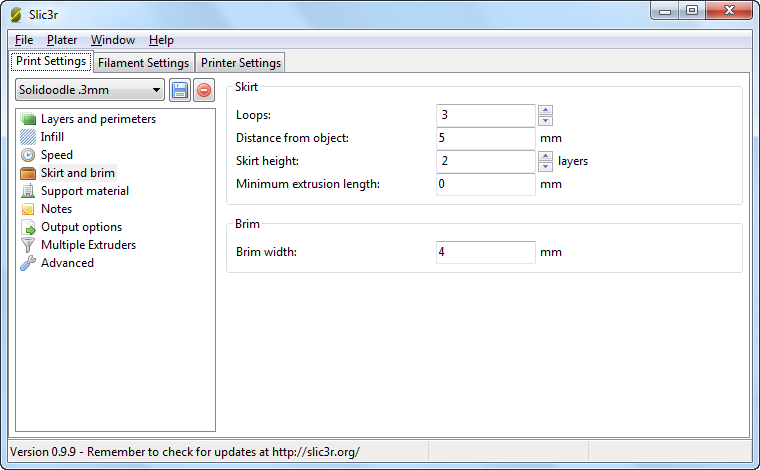760x470 pixels.
Task: Open Support material settings
Action: [x=84, y=191]
